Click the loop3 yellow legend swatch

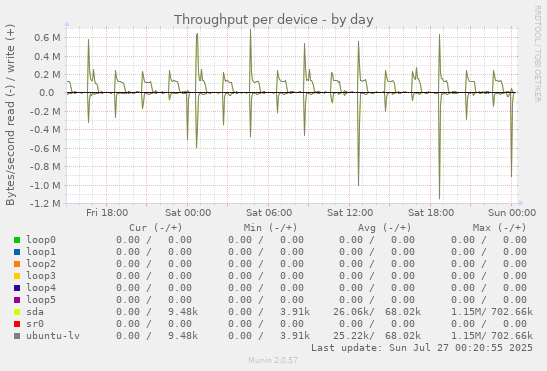tap(17, 276)
